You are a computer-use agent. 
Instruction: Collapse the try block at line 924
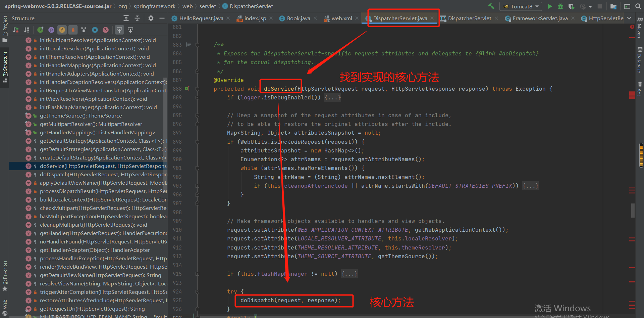[197, 291]
